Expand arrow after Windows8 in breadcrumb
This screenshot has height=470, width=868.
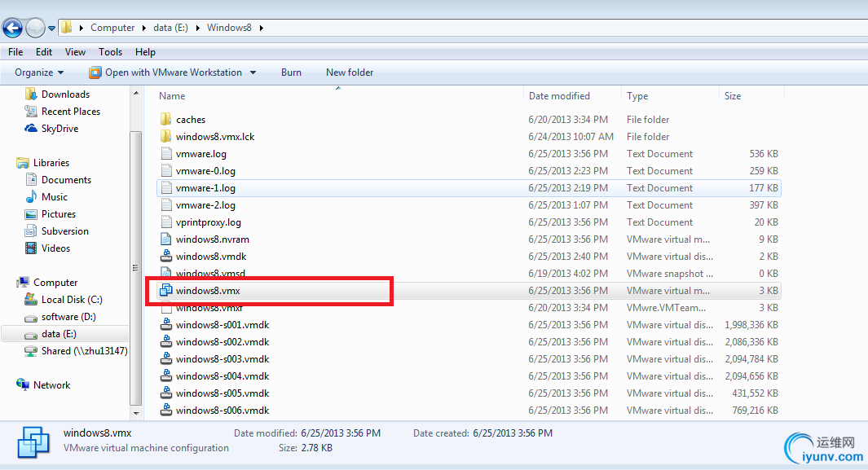261,28
